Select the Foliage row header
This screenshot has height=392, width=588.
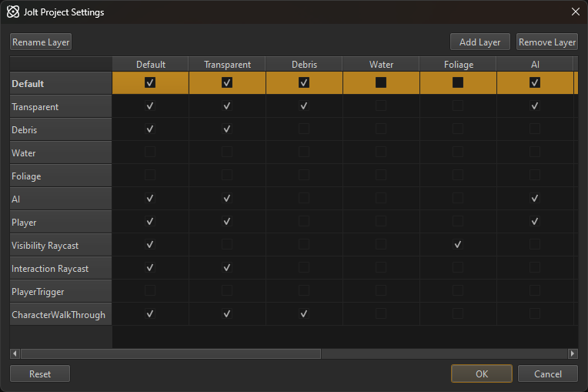pos(61,176)
